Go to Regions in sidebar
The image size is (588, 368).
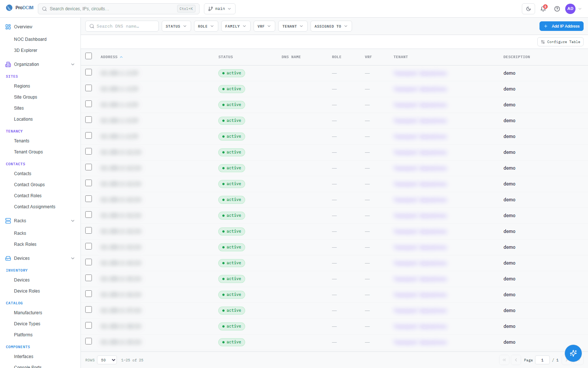tap(22, 86)
